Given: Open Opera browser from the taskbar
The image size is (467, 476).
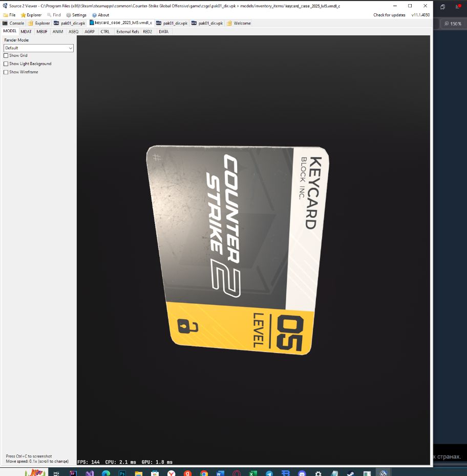Looking at the screenshot, I should 237,473.
